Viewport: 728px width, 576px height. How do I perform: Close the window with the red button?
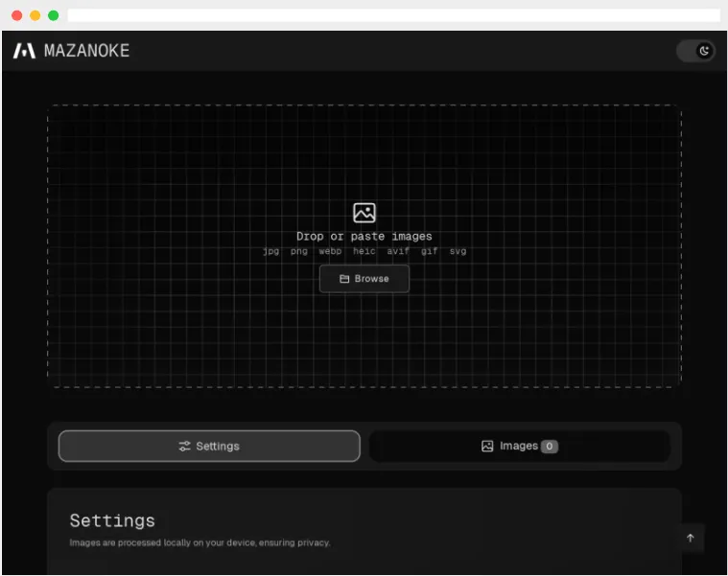16,15
